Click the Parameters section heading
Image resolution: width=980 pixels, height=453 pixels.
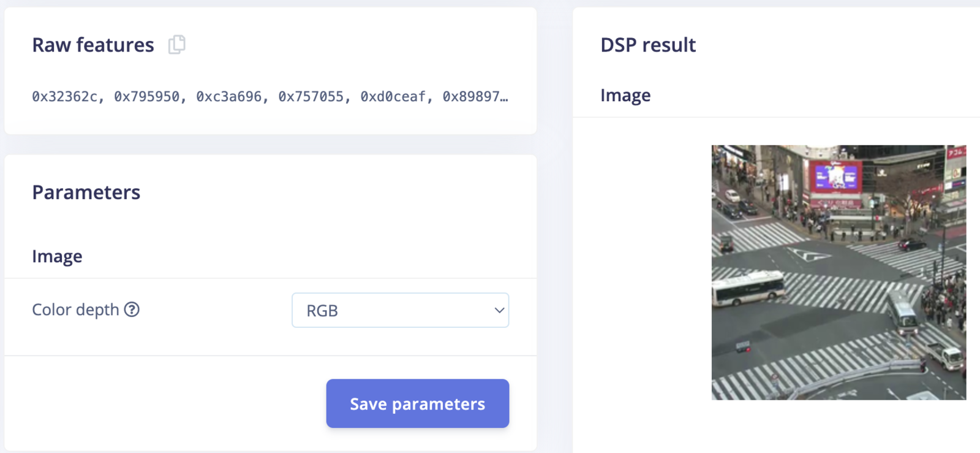point(86,192)
